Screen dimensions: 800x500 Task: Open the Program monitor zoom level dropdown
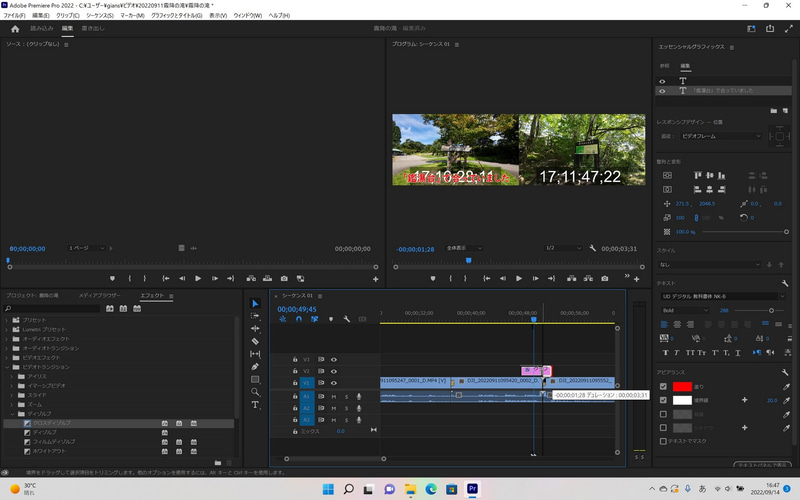(x=464, y=248)
